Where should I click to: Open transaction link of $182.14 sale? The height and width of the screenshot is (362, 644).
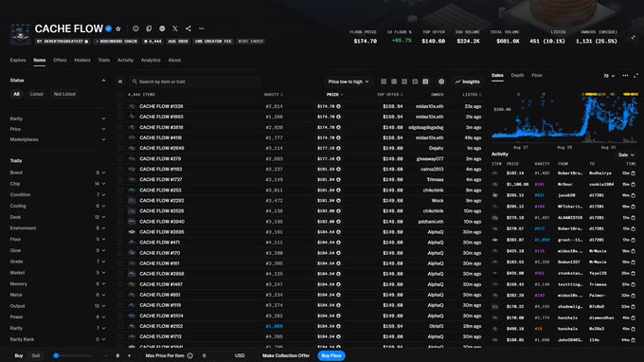(633, 173)
